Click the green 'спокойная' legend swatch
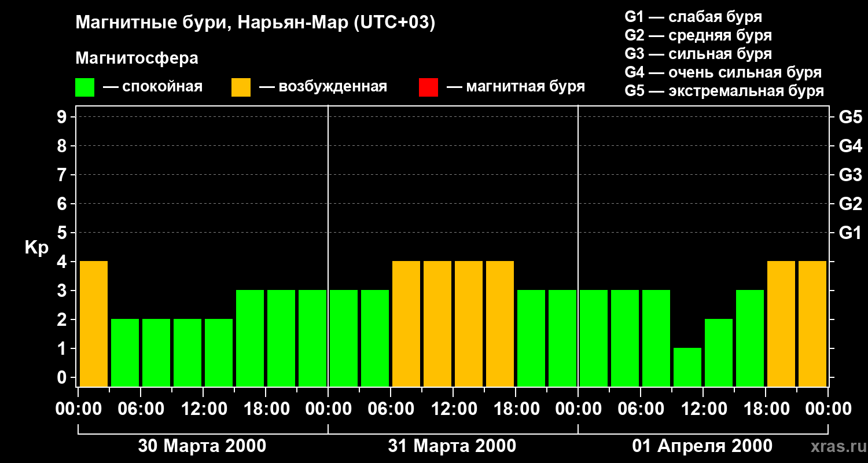Image resolution: width=868 pixels, height=463 pixels. point(85,87)
